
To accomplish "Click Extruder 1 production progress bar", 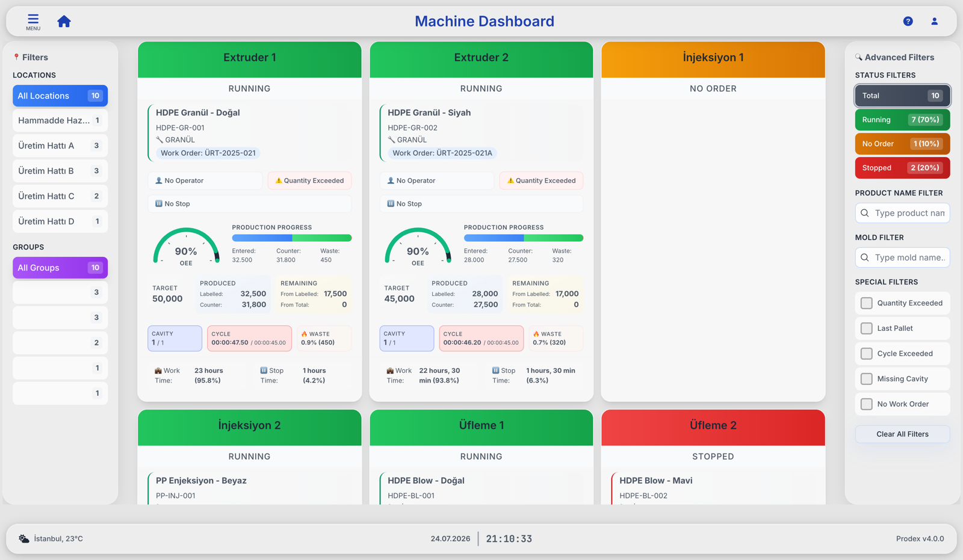I will (292, 238).
